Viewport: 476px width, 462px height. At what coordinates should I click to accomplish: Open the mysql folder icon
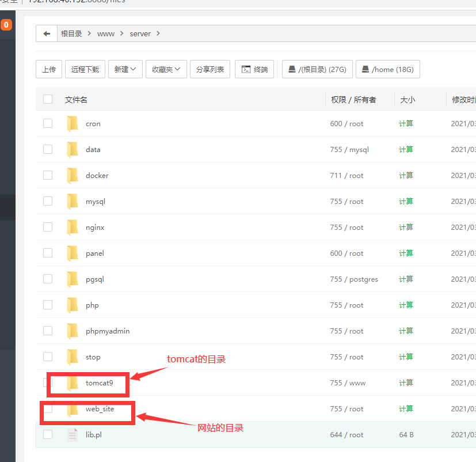(x=71, y=200)
